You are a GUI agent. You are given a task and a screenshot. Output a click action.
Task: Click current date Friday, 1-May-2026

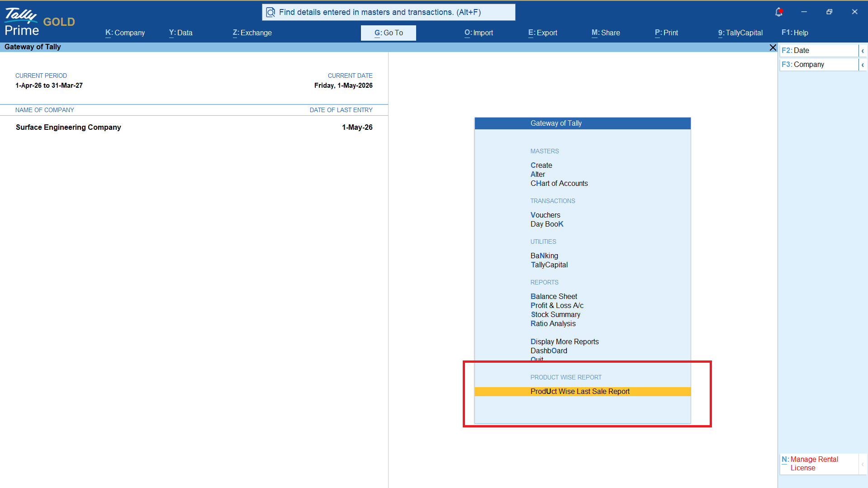343,85
